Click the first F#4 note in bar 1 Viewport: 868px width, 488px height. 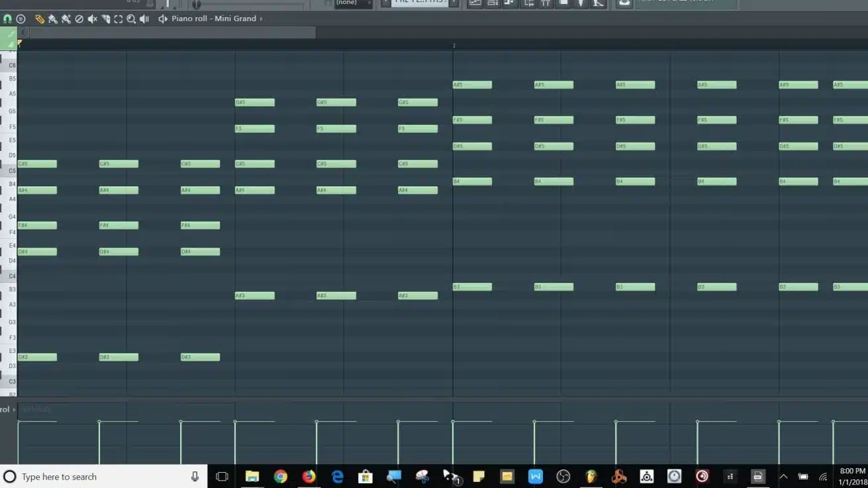(37, 225)
